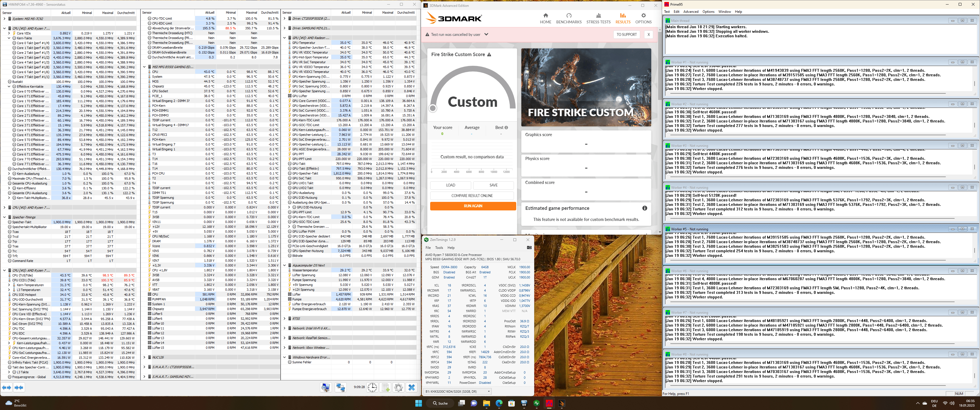The height and width of the screenshot is (410, 980).
Task: Click 3DMark TO SUPPORT button
Action: click(x=626, y=34)
